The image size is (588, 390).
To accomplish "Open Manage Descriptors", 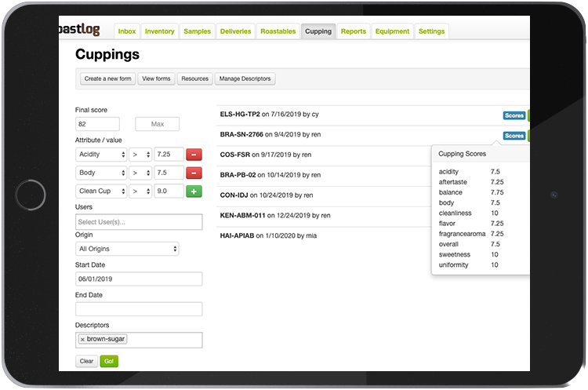I will coord(245,78).
